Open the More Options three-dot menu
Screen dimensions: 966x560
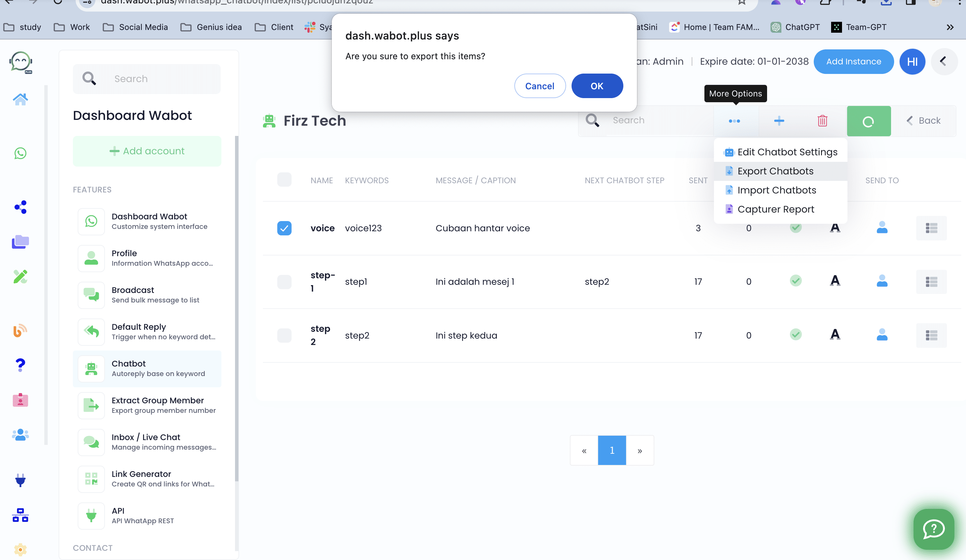click(x=734, y=121)
